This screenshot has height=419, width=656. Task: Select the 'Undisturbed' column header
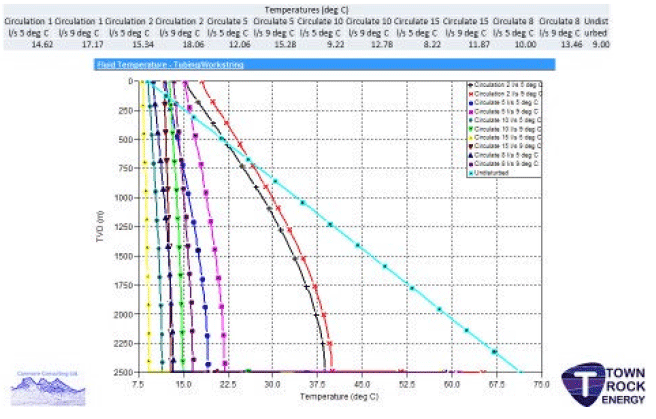596,27
